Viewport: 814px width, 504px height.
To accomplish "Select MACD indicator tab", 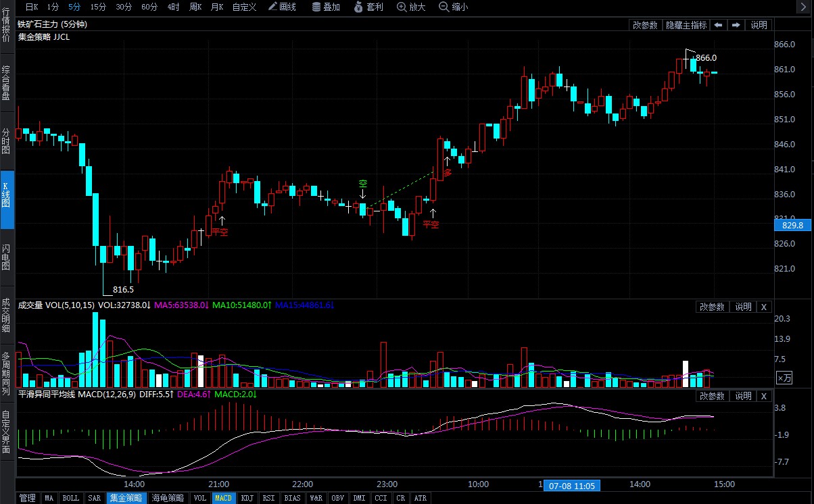I will 224,498.
